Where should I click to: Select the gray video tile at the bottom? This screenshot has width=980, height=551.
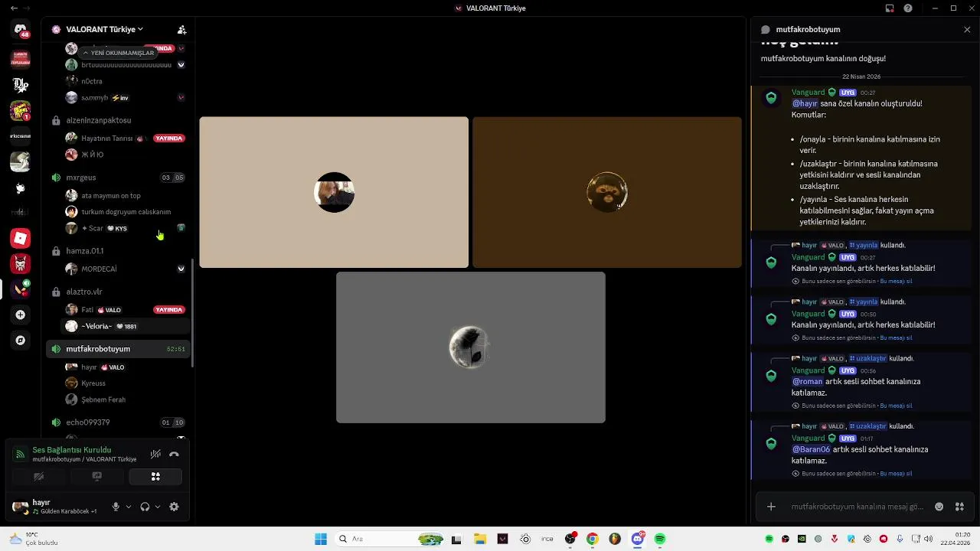471,347
